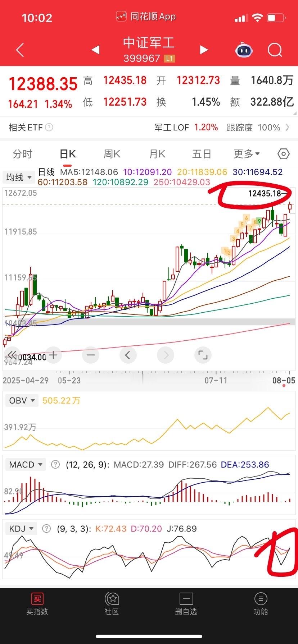Tap the 中证军工 title
The image size is (298, 644).
(149, 43)
